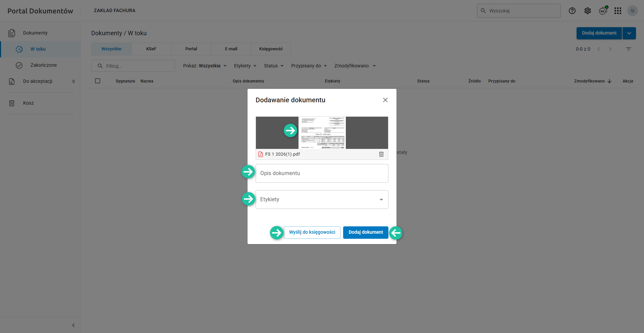The height and width of the screenshot is (333, 644).
Task: Open the Przypisany do filter dropdown
Action: tap(309, 66)
